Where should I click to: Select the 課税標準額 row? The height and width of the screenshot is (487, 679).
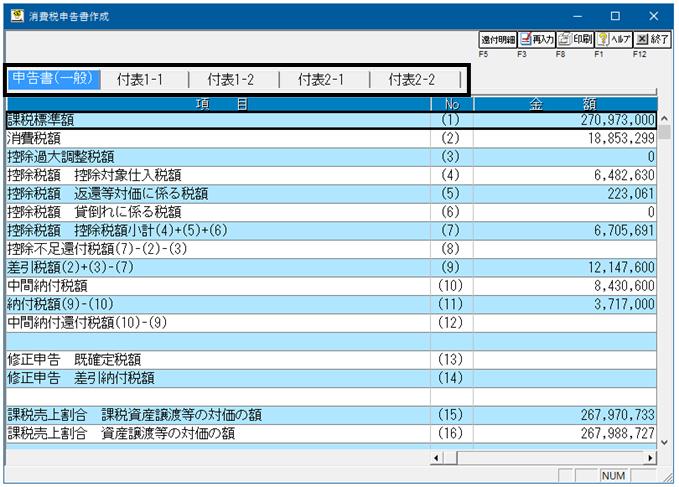[331, 120]
